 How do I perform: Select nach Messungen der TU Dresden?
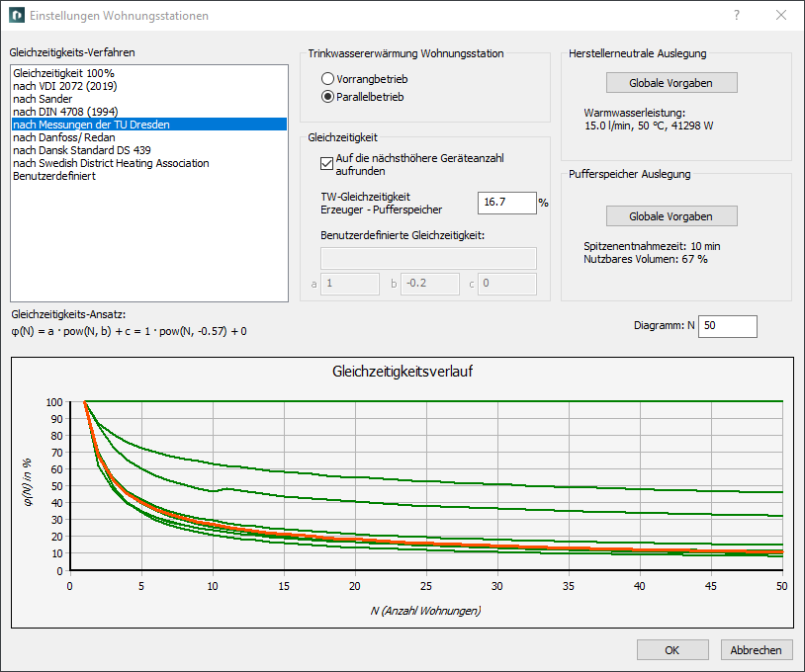point(149,125)
